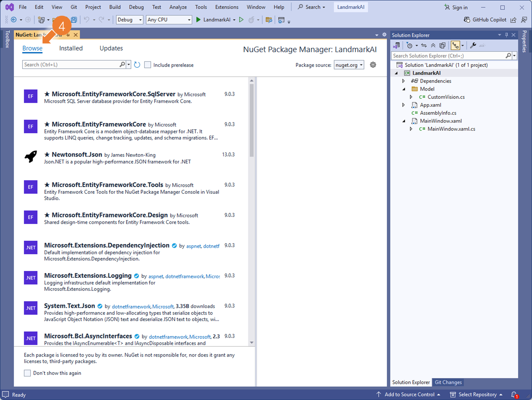
Task: Click the Undo arrow icon
Action: pos(86,20)
